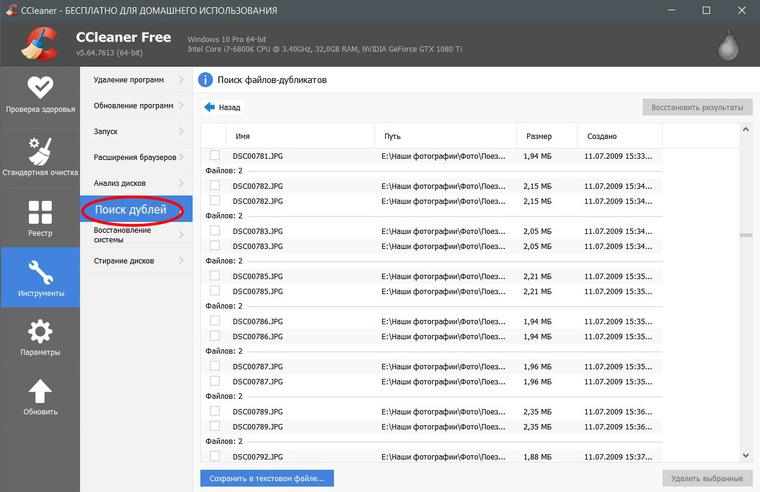Expand Удаление программ chevron
The width and height of the screenshot is (760, 492).
181,79
